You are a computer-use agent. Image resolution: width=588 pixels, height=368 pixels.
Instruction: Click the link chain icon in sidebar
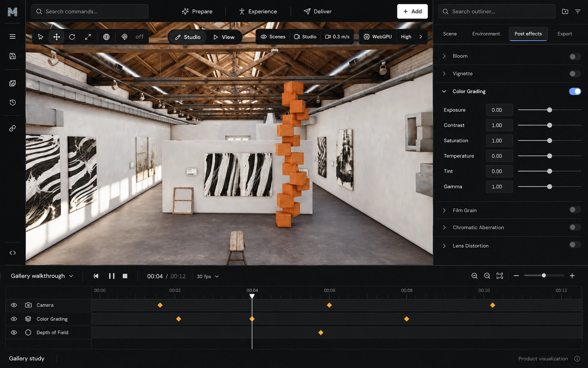tap(12, 128)
